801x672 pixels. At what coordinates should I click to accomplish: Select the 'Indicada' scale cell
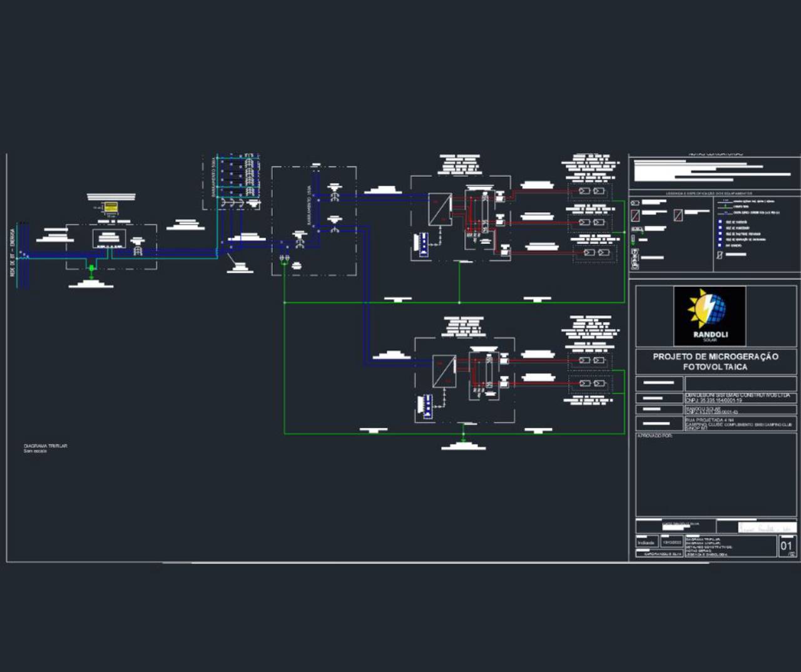tap(646, 542)
